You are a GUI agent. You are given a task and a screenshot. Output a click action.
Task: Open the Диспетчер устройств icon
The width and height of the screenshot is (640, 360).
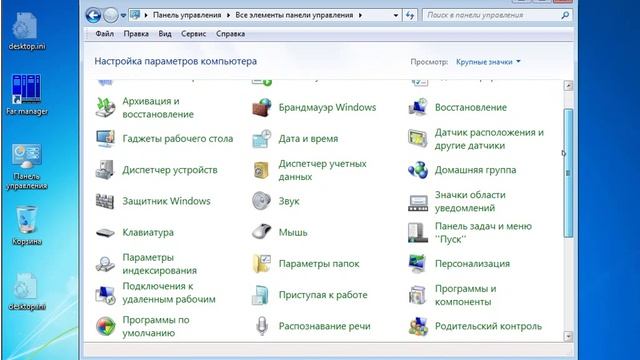tap(105, 170)
